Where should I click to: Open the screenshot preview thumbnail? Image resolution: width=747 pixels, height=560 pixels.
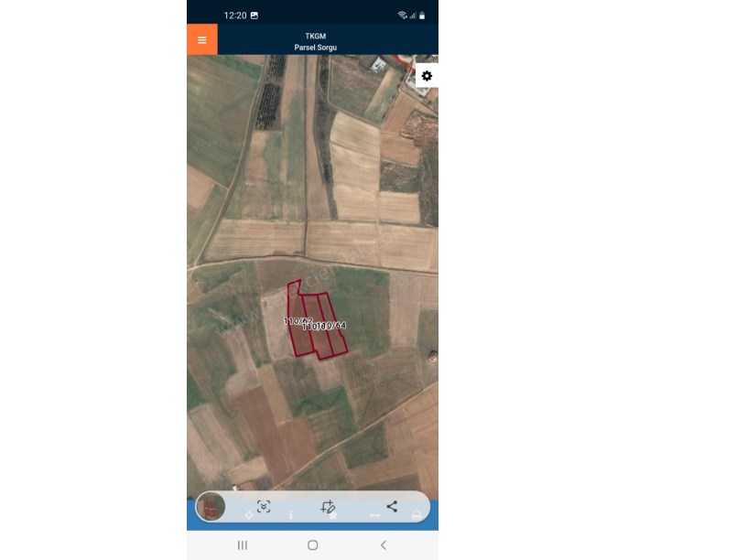(211, 507)
